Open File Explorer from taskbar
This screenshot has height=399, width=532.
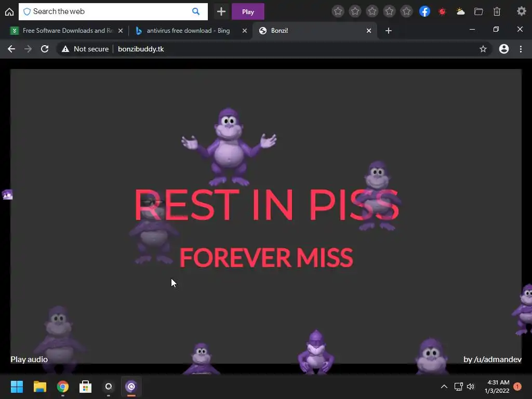39,387
